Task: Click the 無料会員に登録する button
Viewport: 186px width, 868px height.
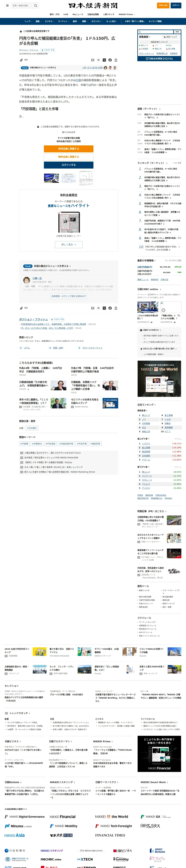Action: [69, 157]
